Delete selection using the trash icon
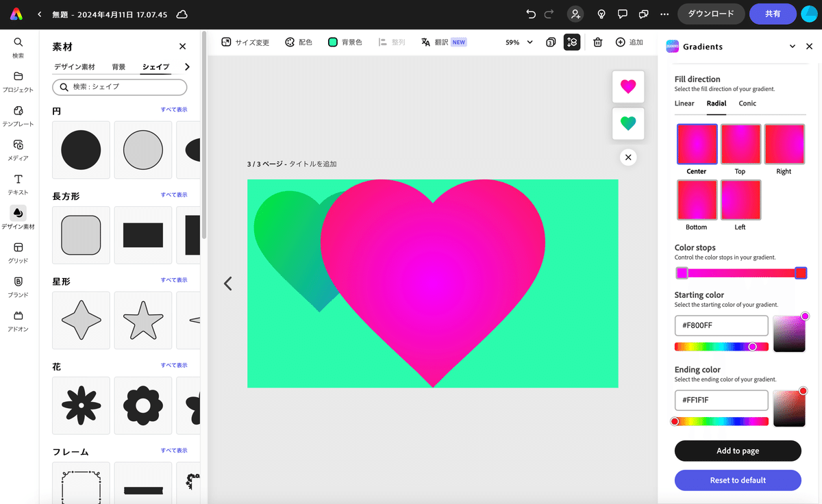 tap(597, 42)
